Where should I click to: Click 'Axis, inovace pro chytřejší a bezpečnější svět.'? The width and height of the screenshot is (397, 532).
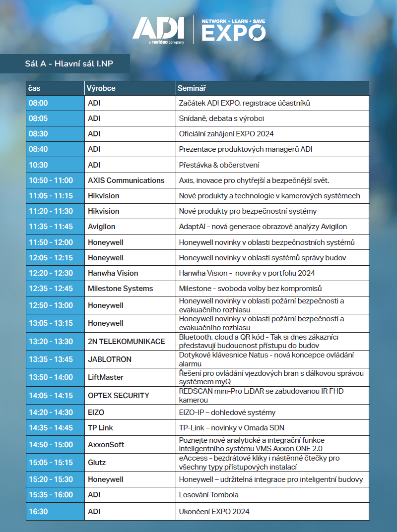(254, 180)
